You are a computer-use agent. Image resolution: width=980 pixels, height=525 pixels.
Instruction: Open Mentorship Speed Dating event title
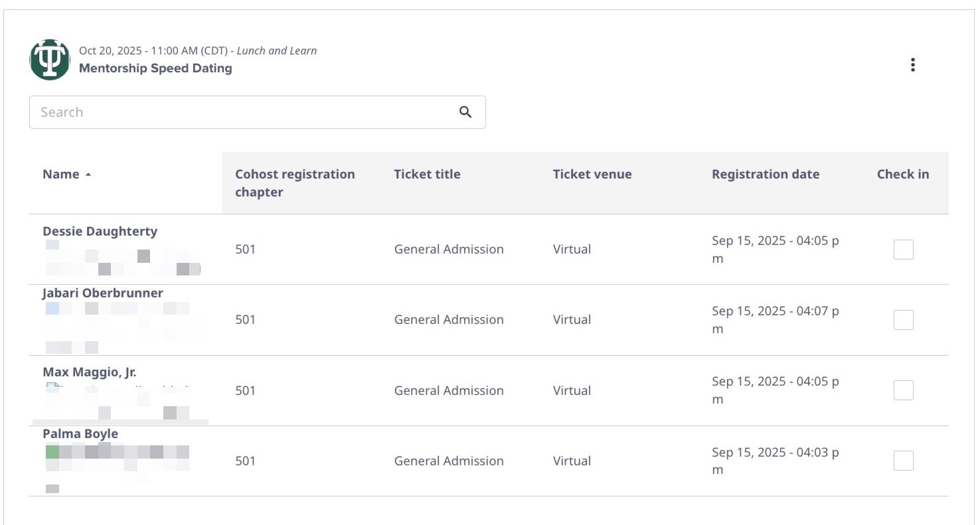coord(155,68)
